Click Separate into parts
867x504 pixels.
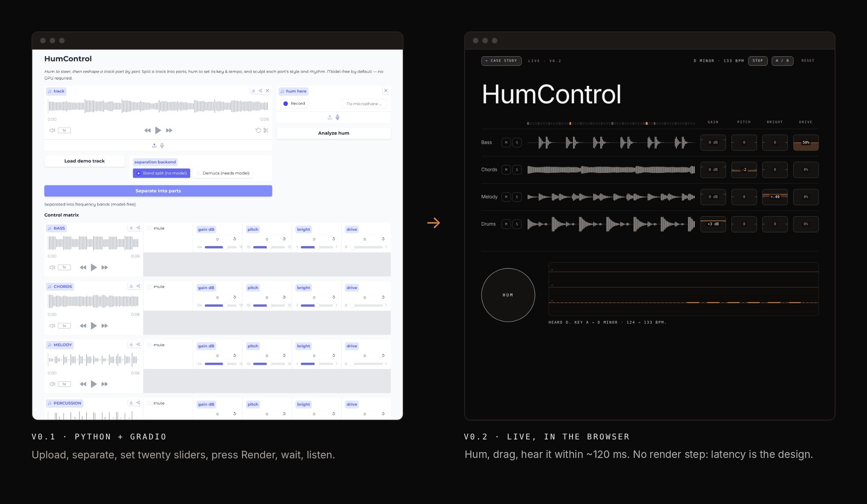point(158,191)
